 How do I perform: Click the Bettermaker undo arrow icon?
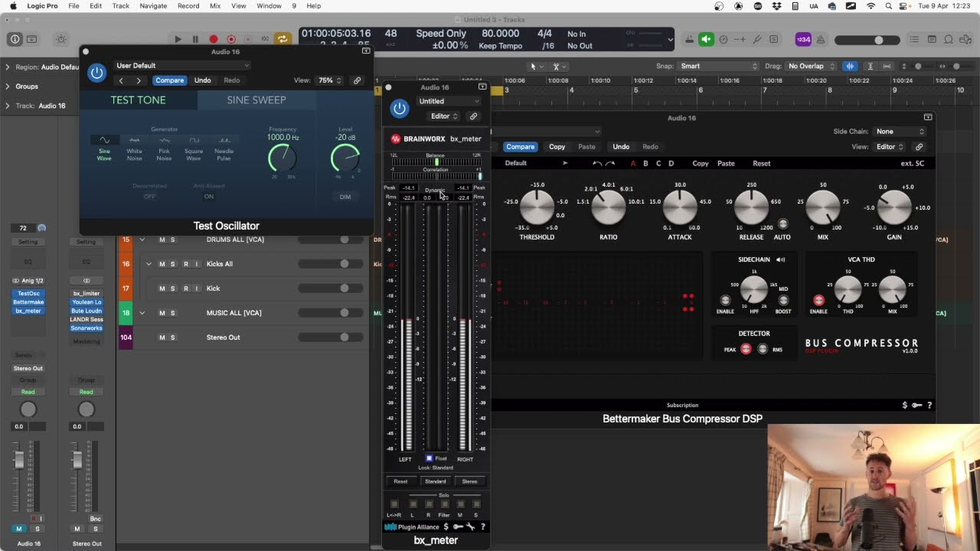point(597,163)
